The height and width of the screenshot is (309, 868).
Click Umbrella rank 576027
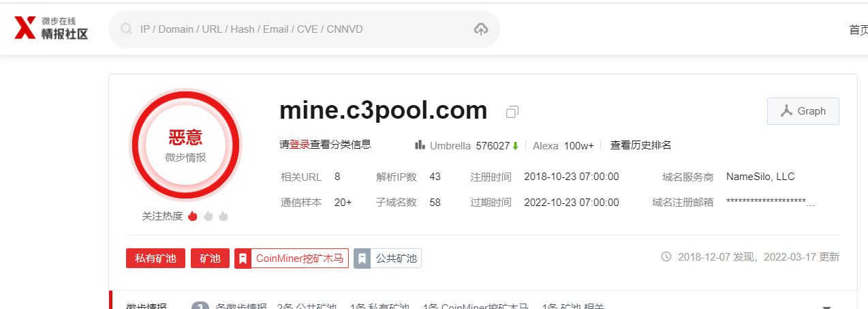(x=493, y=145)
